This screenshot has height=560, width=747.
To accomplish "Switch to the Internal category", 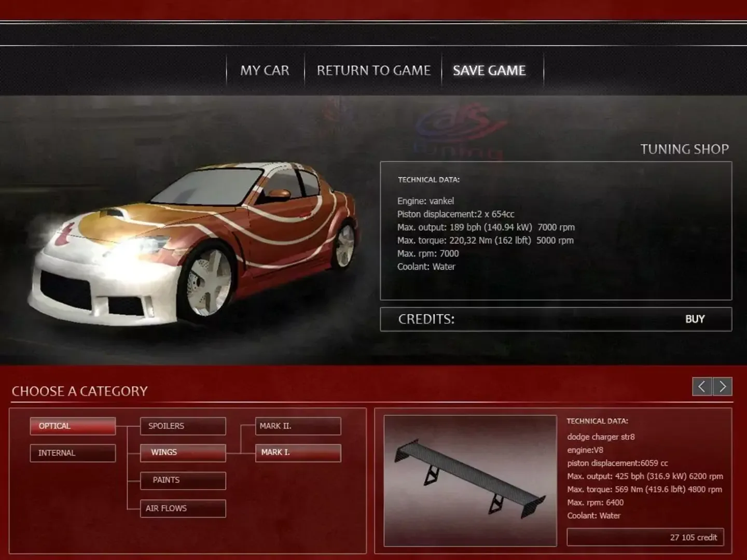I will pyautogui.click(x=73, y=453).
